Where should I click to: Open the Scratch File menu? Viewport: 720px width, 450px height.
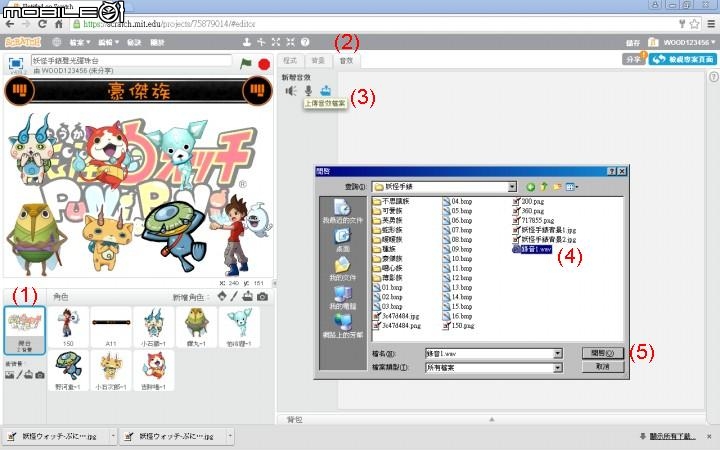click(80, 42)
